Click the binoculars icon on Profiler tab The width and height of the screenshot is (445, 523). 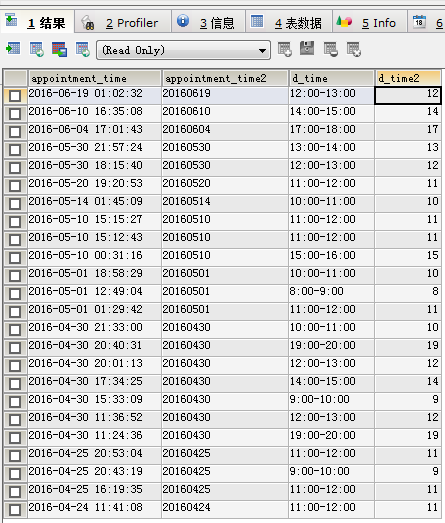tap(87, 22)
